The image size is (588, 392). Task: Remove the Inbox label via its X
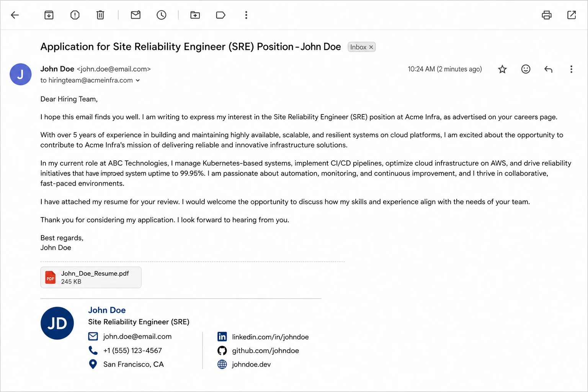coord(371,47)
